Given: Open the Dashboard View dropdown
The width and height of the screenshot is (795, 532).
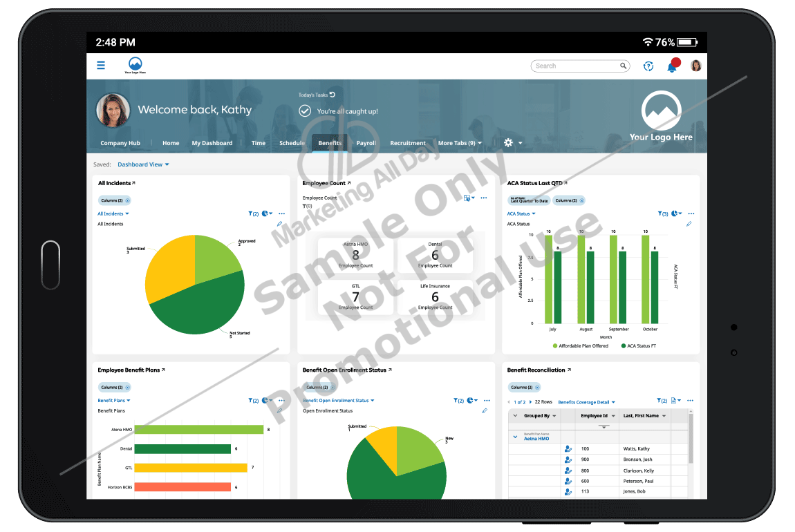Looking at the screenshot, I should click(142, 164).
